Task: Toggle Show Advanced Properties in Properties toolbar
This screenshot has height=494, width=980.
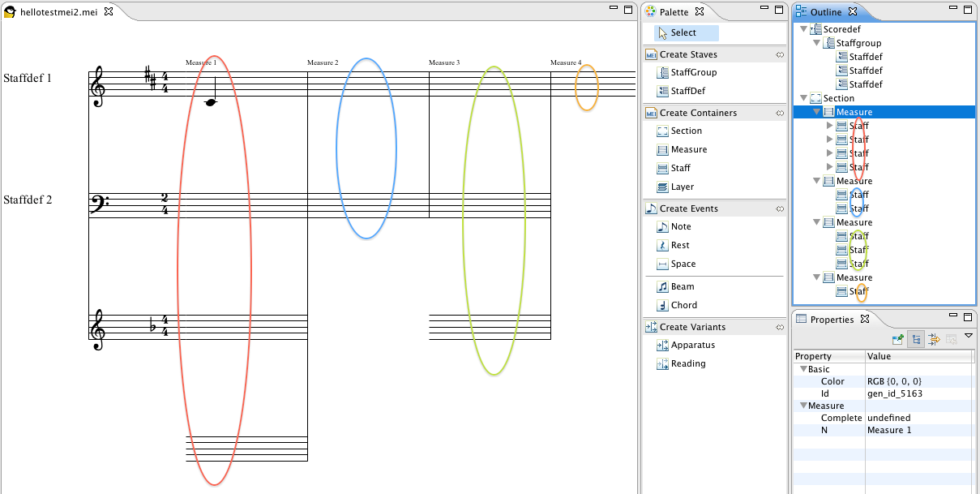Action: pos(933,340)
